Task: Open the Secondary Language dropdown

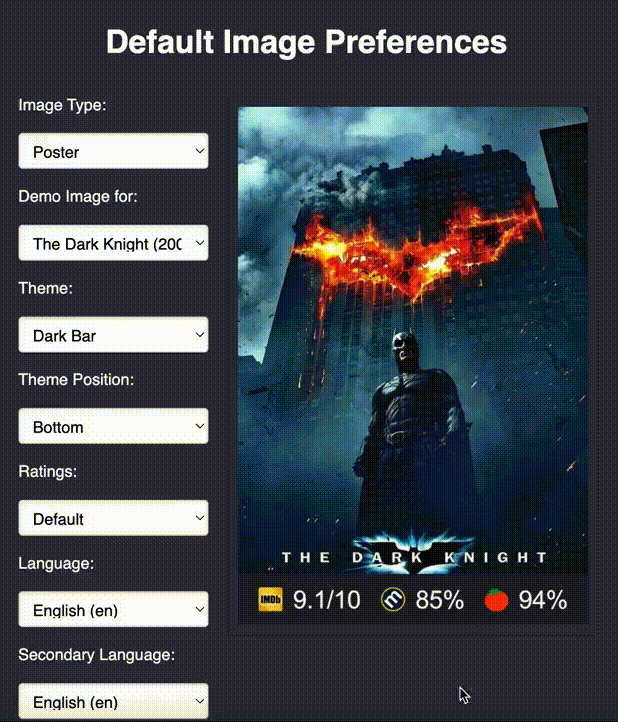Action: coord(113,701)
